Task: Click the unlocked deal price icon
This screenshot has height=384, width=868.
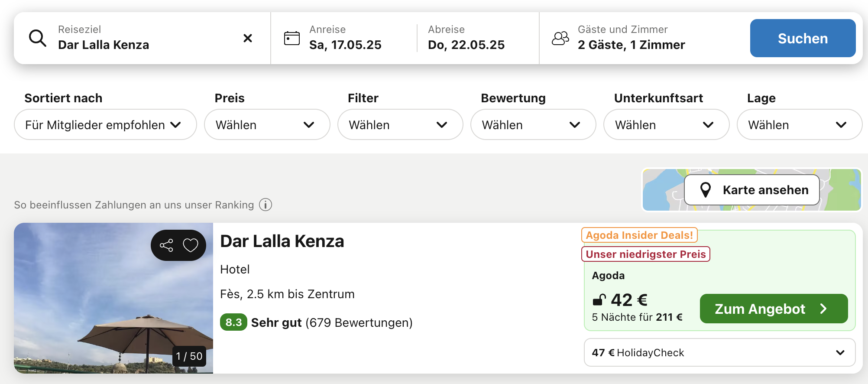Action: [x=599, y=299]
